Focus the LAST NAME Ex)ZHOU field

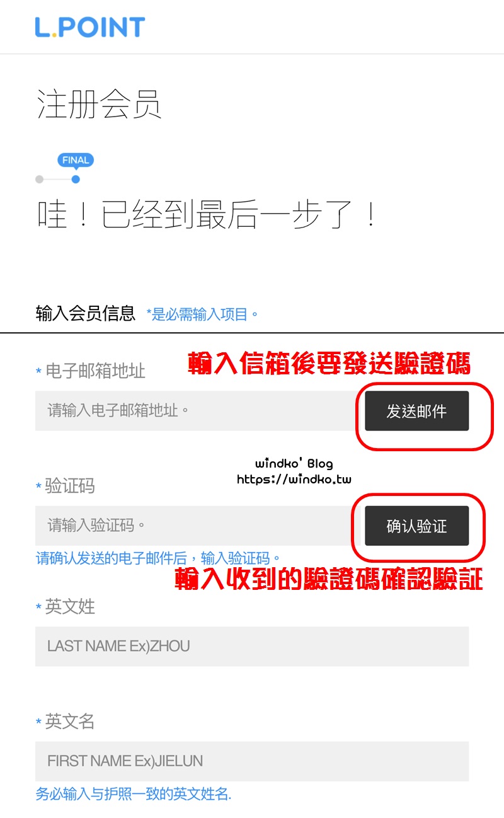252,646
